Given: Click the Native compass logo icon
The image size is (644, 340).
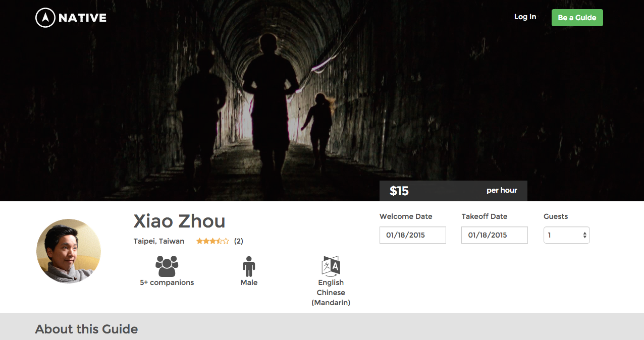Looking at the screenshot, I should pos(45,18).
